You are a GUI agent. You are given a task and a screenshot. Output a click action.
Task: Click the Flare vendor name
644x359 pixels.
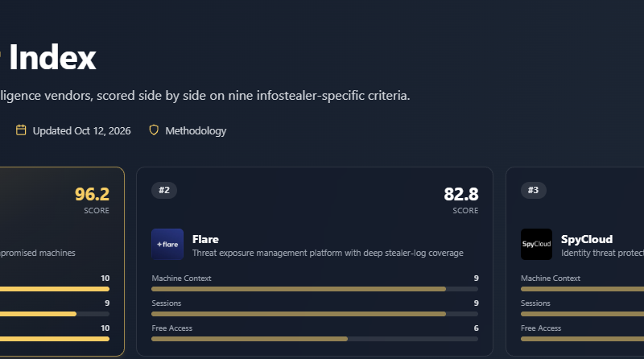pos(205,239)
